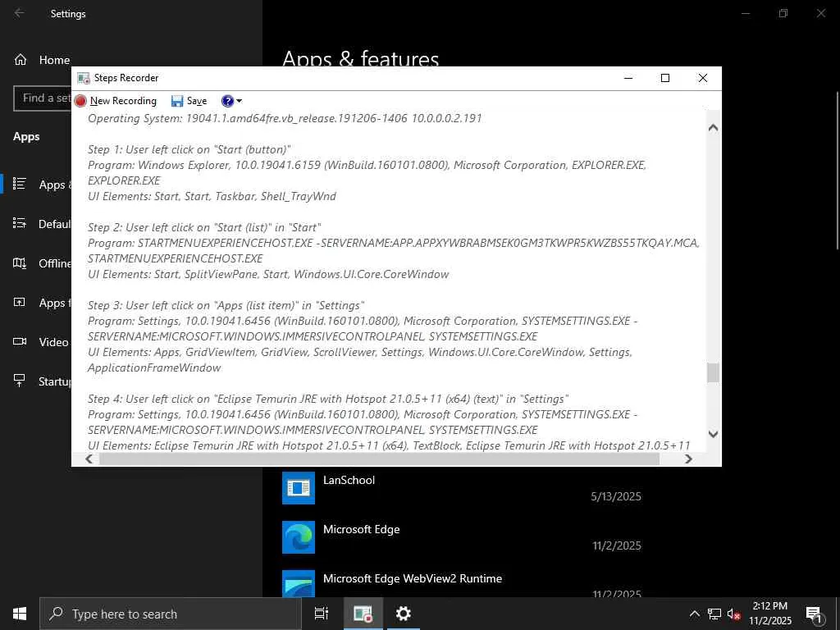Click the Step 4 Eclipse Temurin line

click(328, 399)
